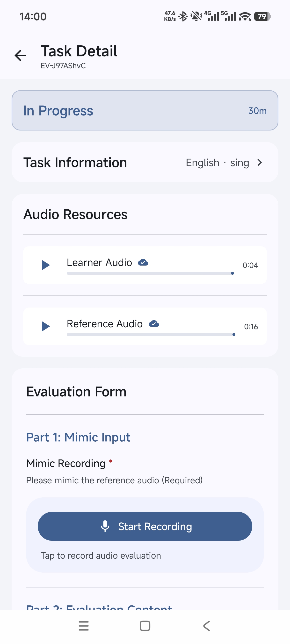Viewport: 290px width, 644px height.
Task: Tap the Android recent apps menu button
Action: coord(84,626)
